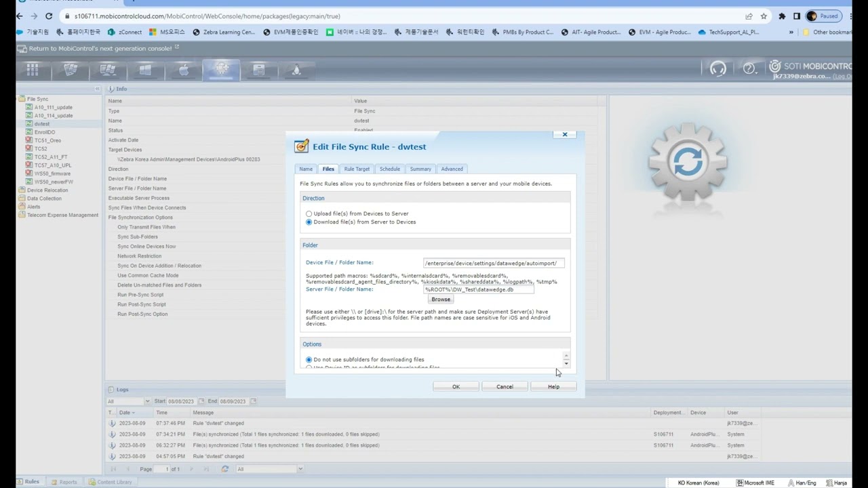Select the File Sync folder in tree
This screenshot has width=868, height=488.
pos(37,99)
